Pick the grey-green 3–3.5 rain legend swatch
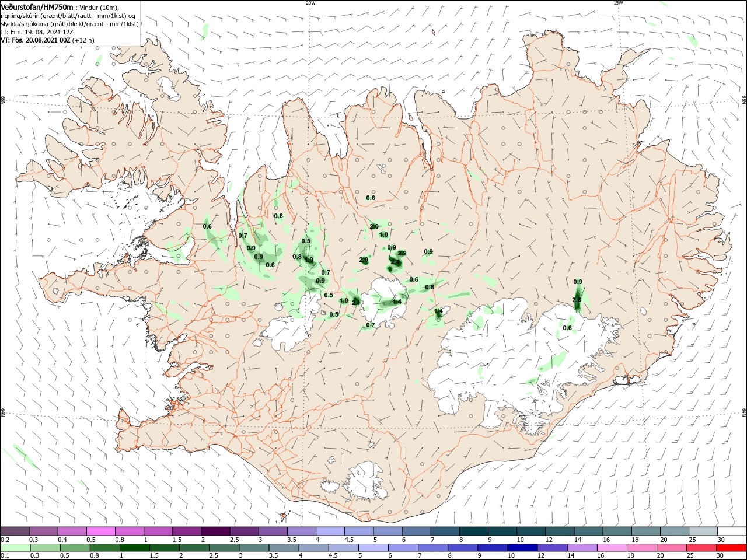This screenshot has height=560, width=747. 254,548
